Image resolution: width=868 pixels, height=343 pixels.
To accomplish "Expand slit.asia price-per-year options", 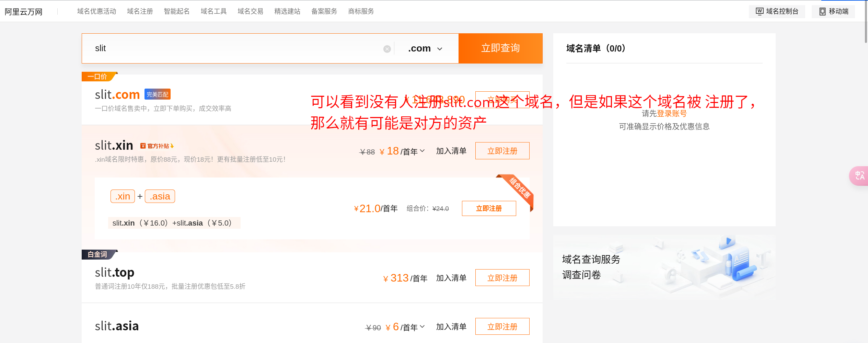I will pyautogui.click(x=423, y=327).
